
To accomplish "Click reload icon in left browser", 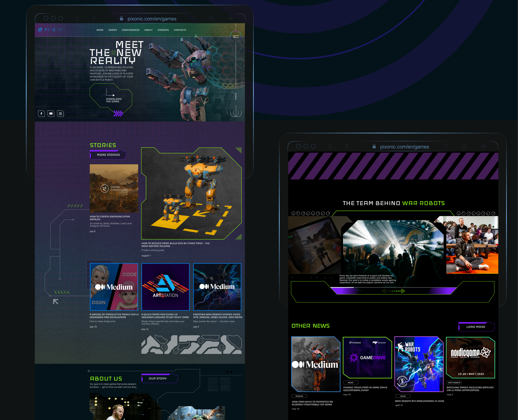I will [194, 18].
